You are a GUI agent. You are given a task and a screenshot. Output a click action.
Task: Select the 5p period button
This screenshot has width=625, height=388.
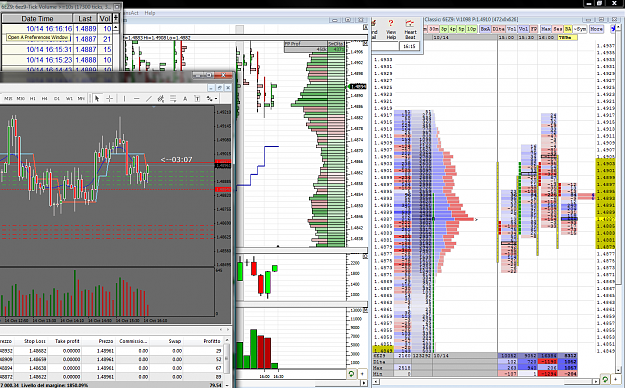[461, 29]
